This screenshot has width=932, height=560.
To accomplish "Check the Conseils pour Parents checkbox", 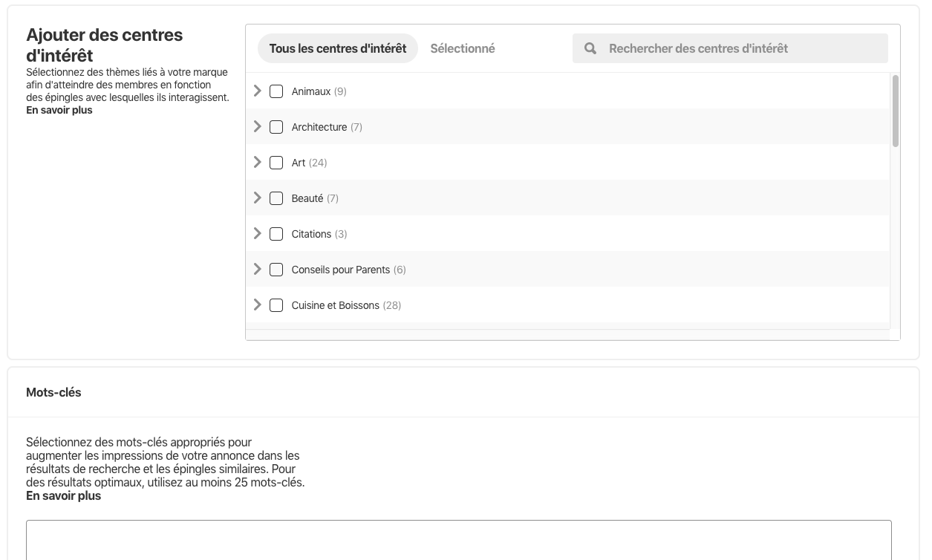I will point(276,270).
